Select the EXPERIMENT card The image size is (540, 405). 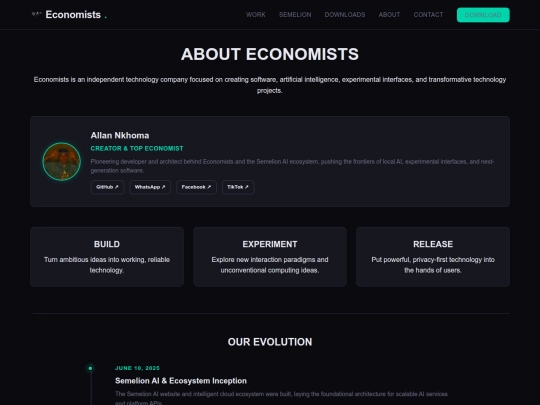(270, 257)
